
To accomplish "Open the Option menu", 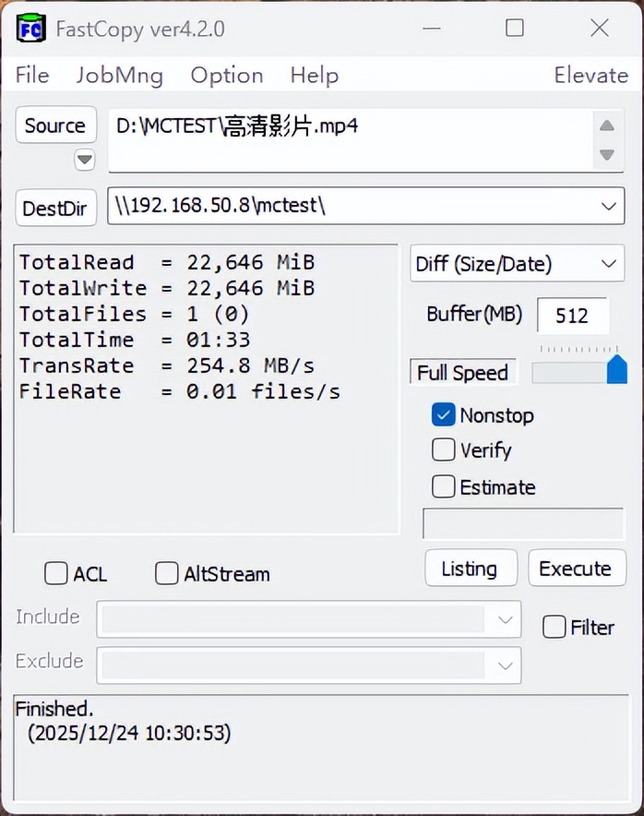I will 227,76.
